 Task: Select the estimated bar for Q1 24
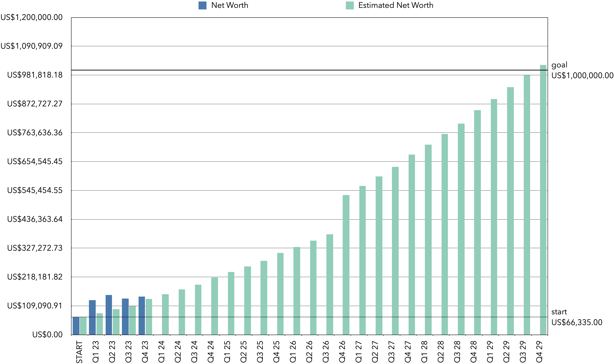pyautogui.click(x=165, y=314)
